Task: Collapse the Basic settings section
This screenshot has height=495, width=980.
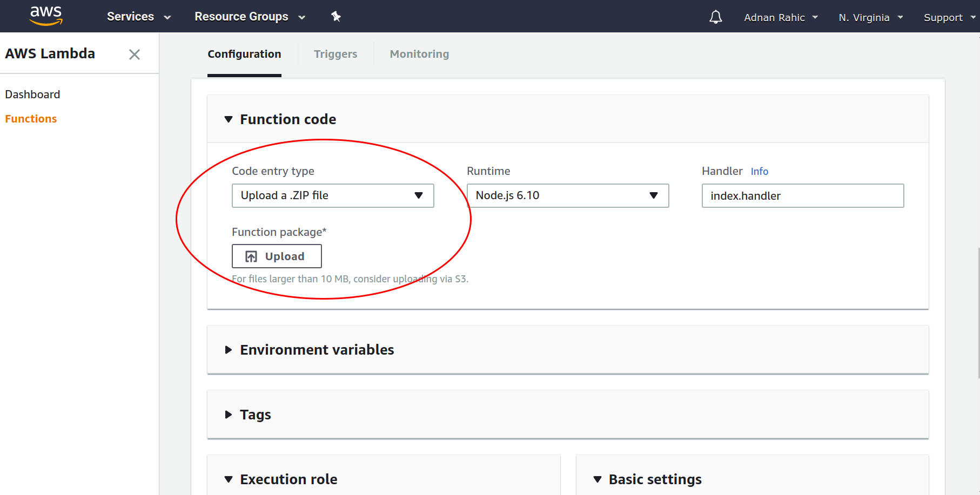Action: pos(598,479)
